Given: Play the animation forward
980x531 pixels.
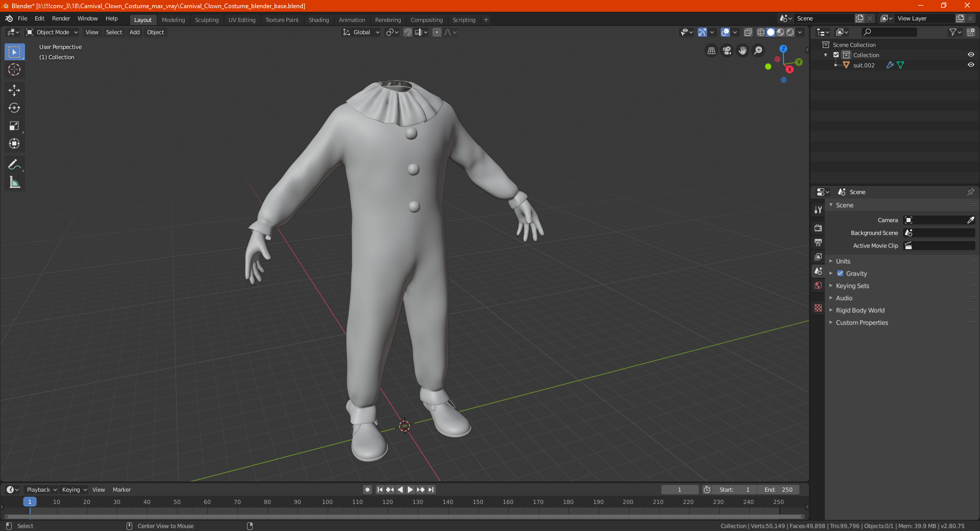Looking at the screenshot, I should coord(410,490).
